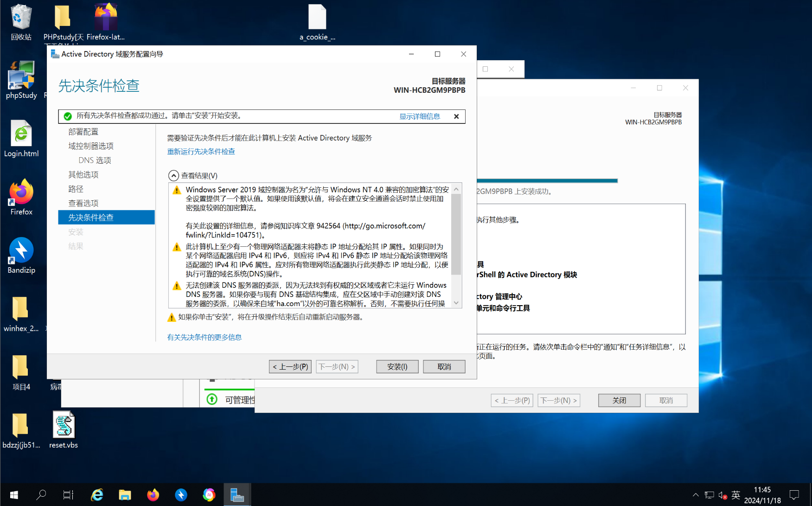Go to 路径 step in sidebar
The height and width of the screenshot is (506, 812).
click(76, 189)
